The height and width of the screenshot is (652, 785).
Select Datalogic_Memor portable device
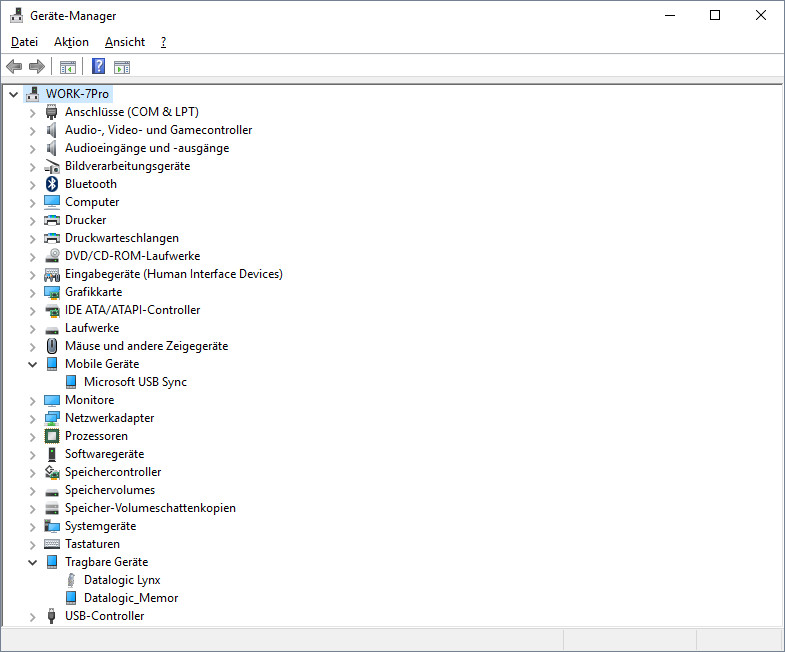(x=130, y=598)
